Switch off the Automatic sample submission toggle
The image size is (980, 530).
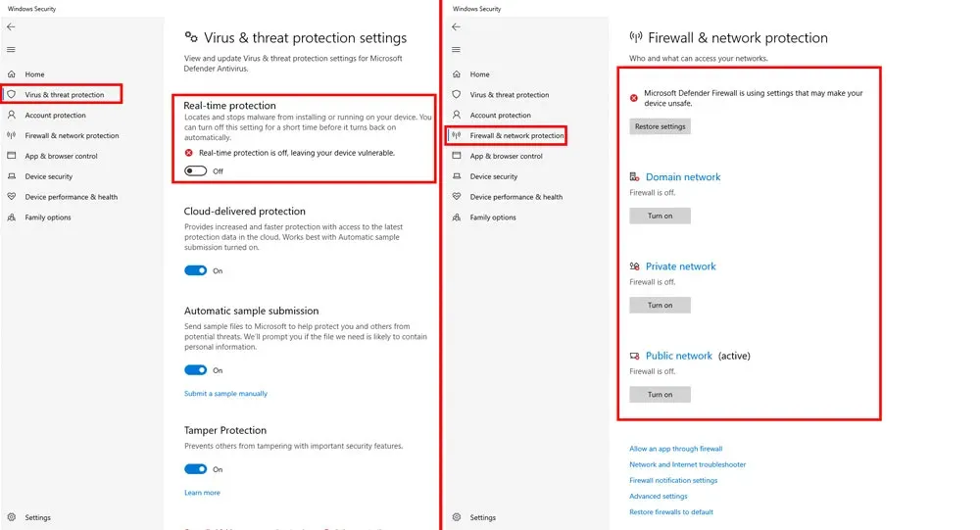pos(196,370)
